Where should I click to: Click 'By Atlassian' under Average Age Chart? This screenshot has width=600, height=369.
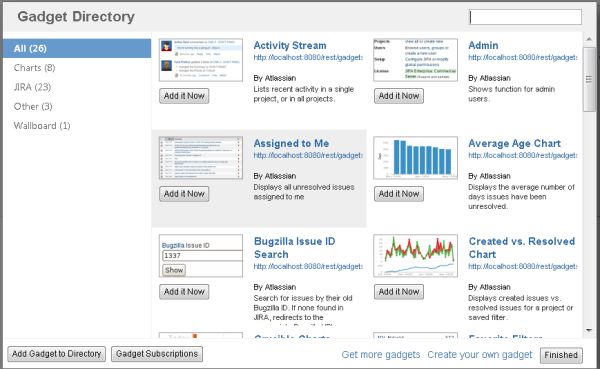(x=489, y=176)
